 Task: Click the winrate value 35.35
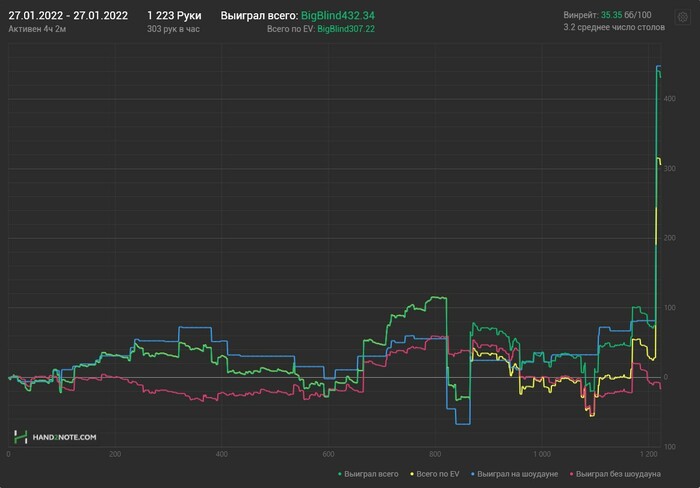(x=611, y=15)
